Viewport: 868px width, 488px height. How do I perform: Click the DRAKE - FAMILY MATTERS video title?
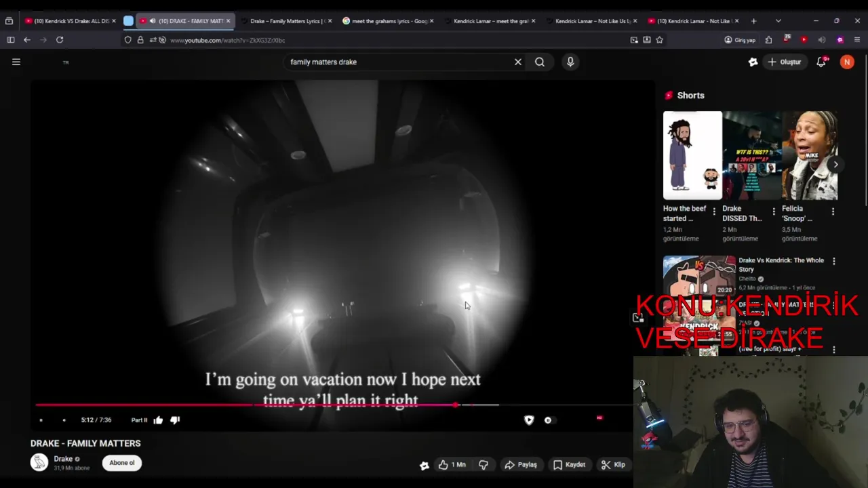(x=85, y=443)
